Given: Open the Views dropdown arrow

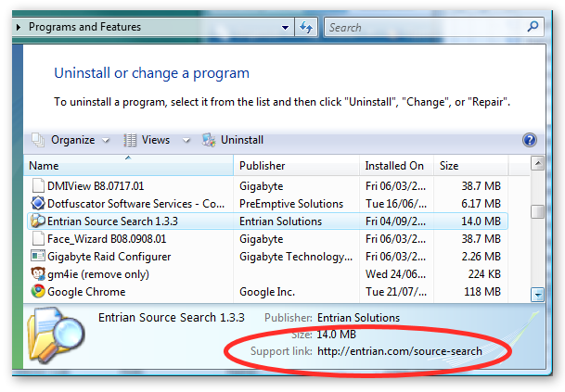Looking at the screenshot, I should (x=186, y=140).
